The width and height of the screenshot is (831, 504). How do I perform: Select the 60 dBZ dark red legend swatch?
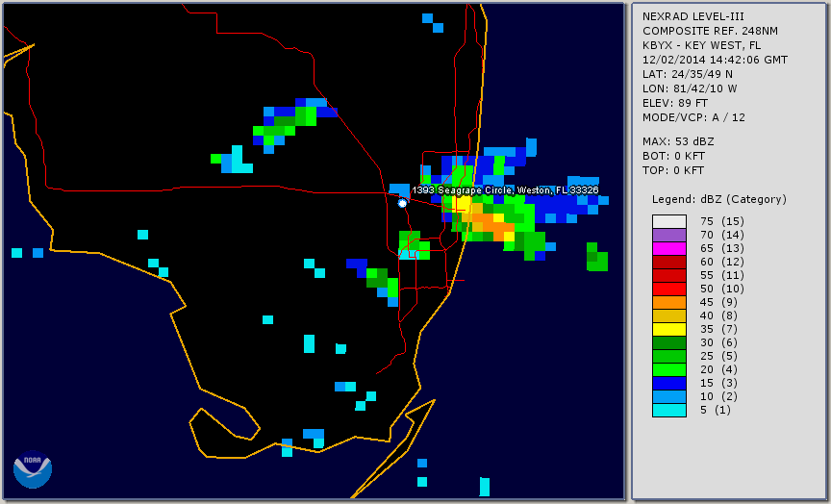668,262
